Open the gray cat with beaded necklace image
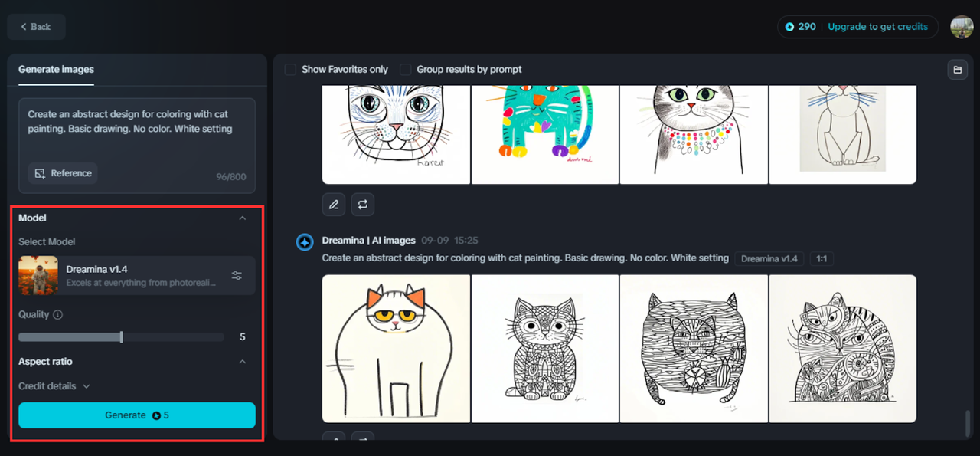Viewport: 980px width, 456px height. 694,135
